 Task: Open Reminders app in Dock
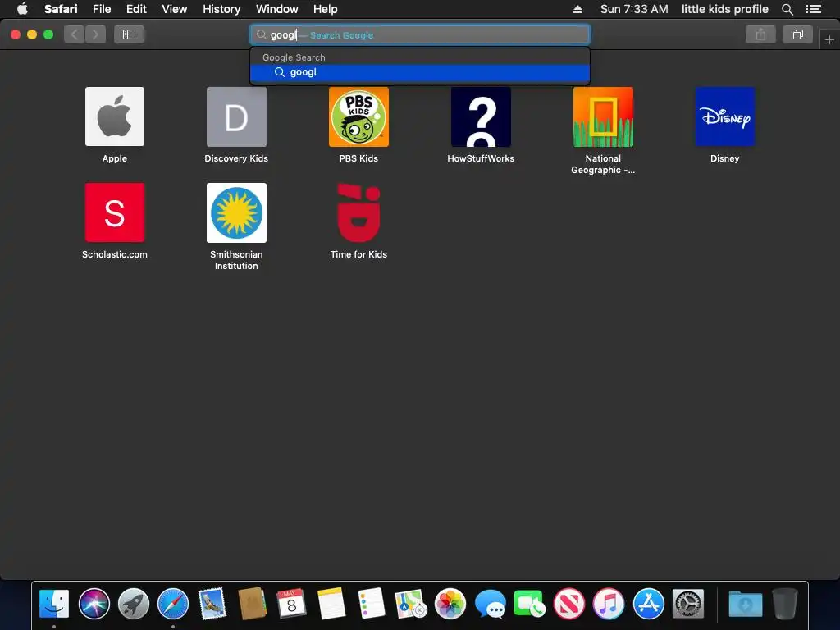(x=371, y=604)
